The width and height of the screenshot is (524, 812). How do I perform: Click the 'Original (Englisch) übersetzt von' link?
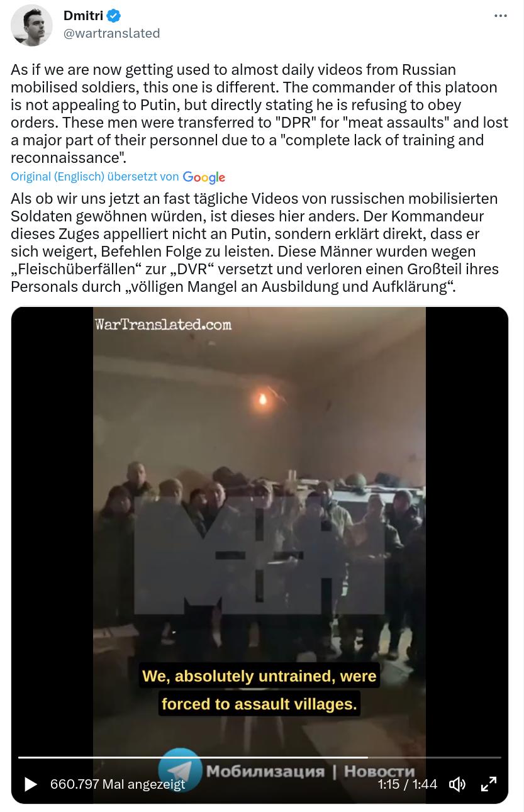(95, 177)
